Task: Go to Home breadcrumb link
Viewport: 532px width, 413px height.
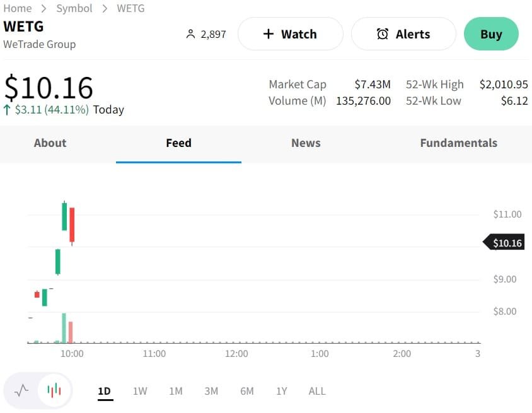Action: point(18,8)
